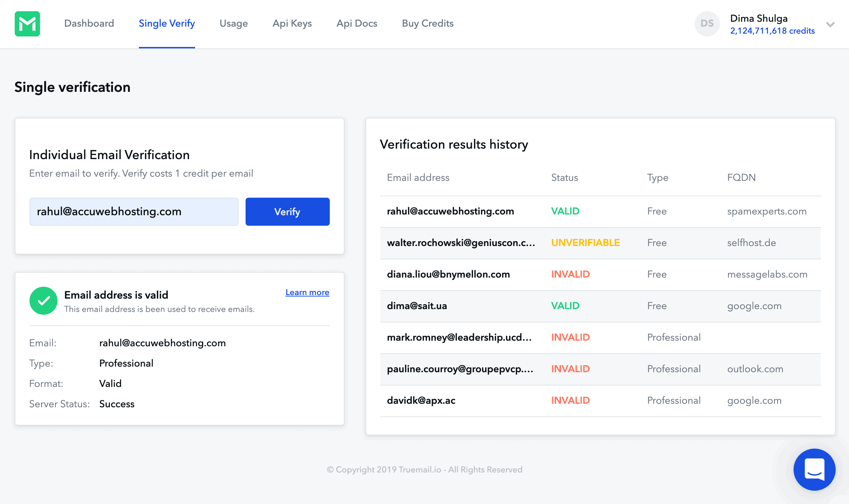
Task: Click INVALID status for mark.romney row
Action: tap(570, 337)
